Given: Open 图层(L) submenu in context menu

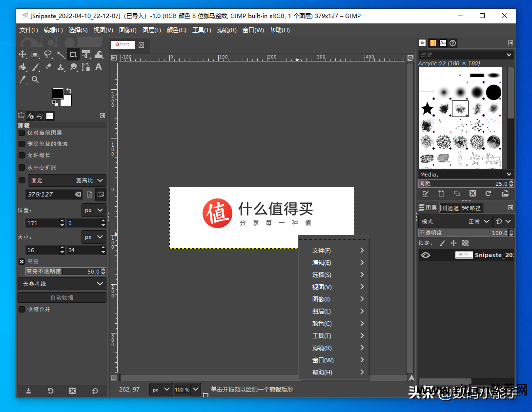Looking at the screenshot, I should click(x=333, y=312).
